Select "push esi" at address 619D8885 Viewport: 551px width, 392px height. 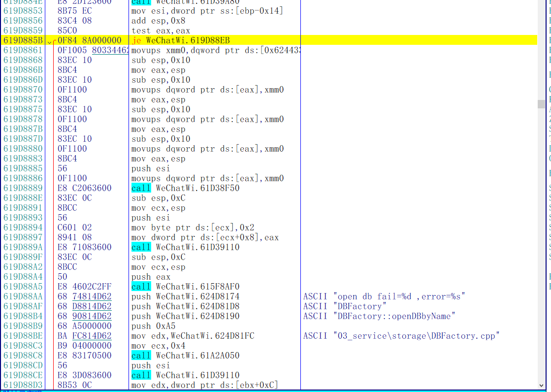[x=151, y=168]
